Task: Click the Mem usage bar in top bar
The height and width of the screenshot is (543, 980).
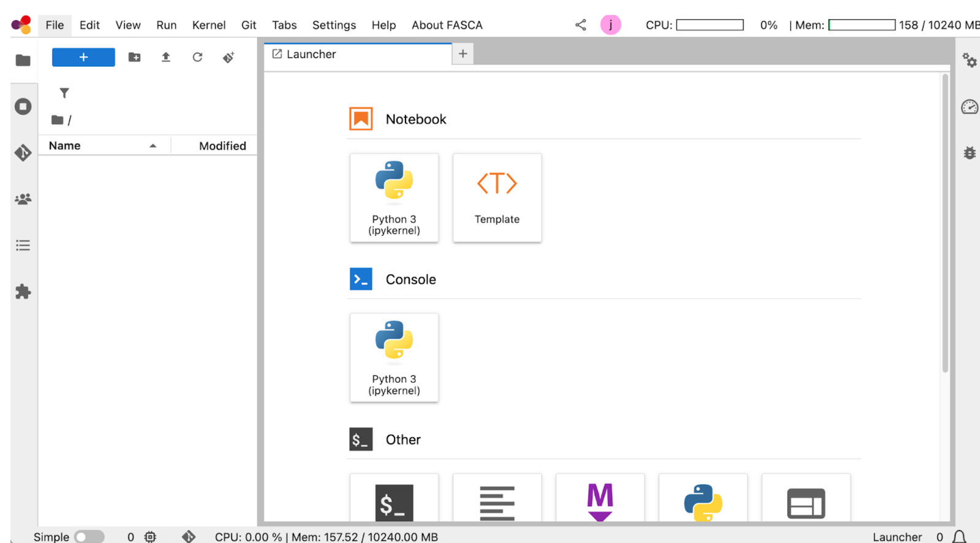Action: [x=862, y=25]
